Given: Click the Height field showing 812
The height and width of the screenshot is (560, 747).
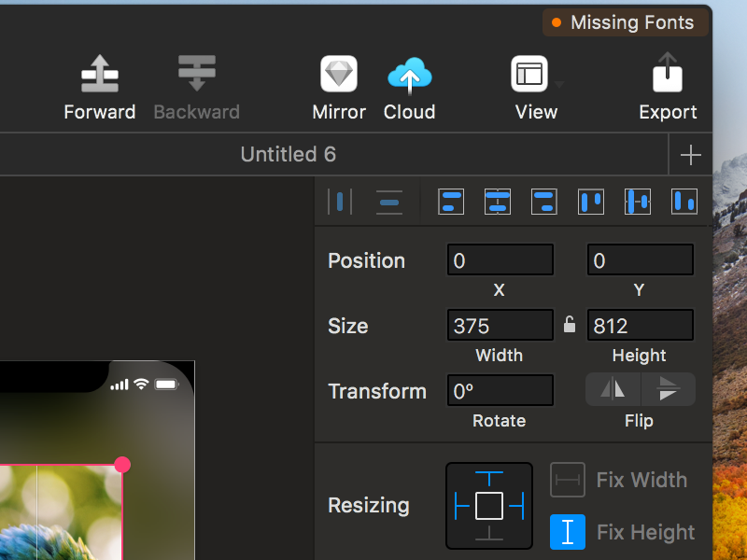Looking at the screenshot, I should point(641,325).
